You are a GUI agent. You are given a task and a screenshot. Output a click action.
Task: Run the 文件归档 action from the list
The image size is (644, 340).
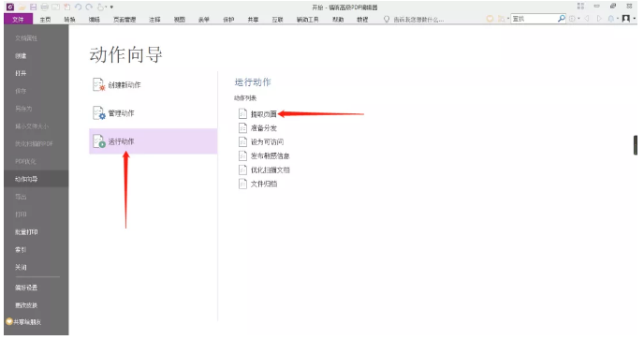pyautogui.click(x=258, y=184)
